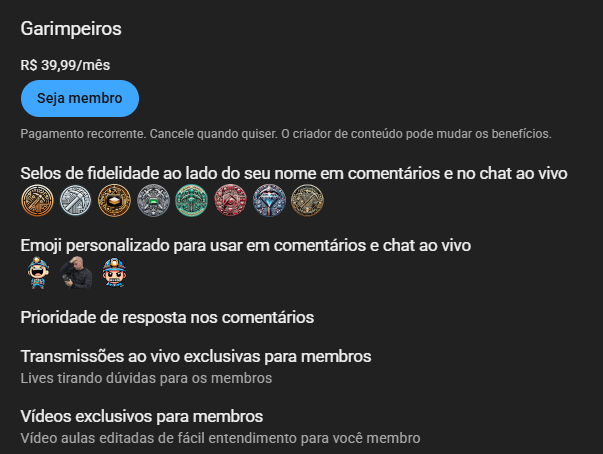Click the gold ingot loyalty badge
Viewport: 603px width, 454px height.
pos(114,200)
